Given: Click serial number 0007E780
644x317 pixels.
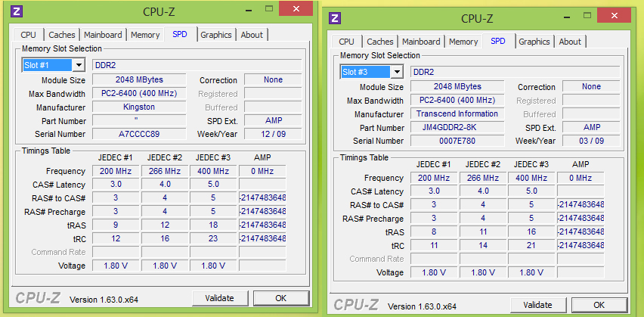Looking at the screenshot, I should (x=457, y=141).
